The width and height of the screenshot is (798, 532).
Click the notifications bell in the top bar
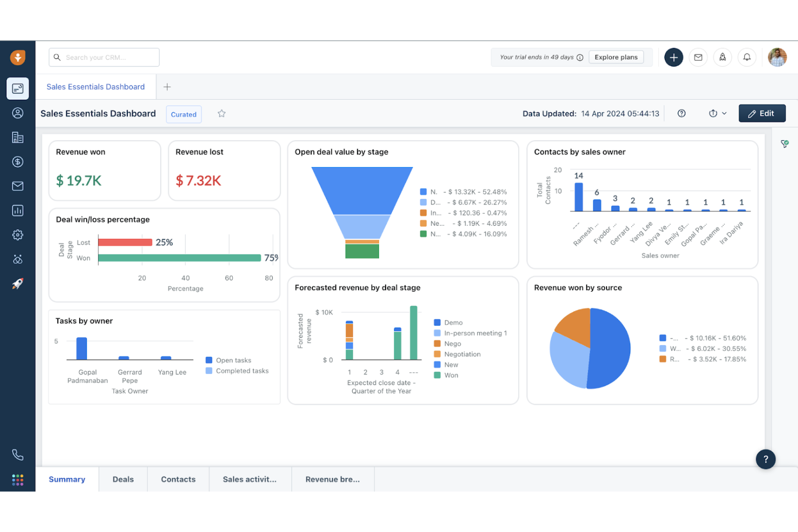coord(747,57)
